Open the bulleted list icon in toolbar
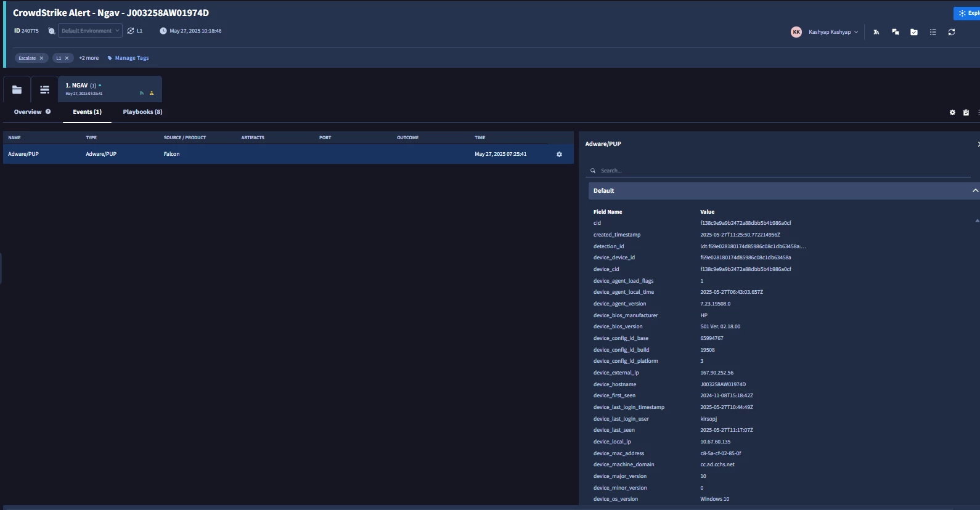The image size is (980, 510). (933, 32)
